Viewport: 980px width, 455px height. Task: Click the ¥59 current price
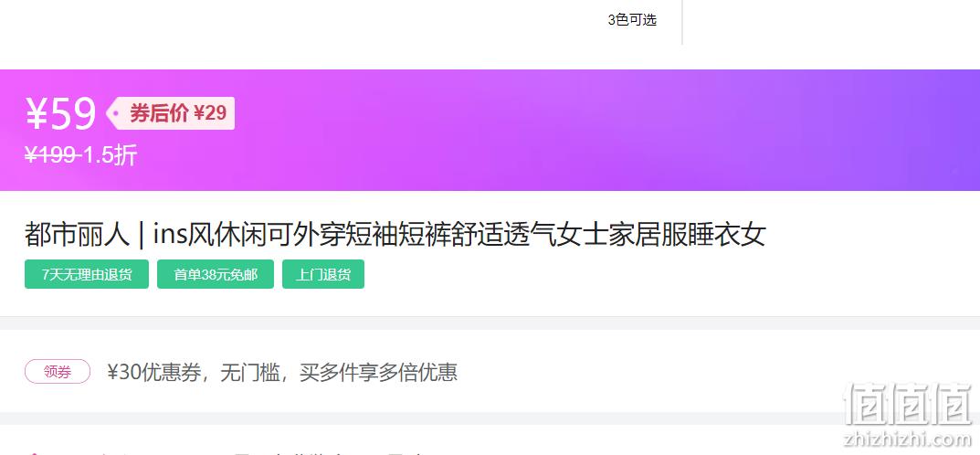pyautogui.click(x=60, y=113)
